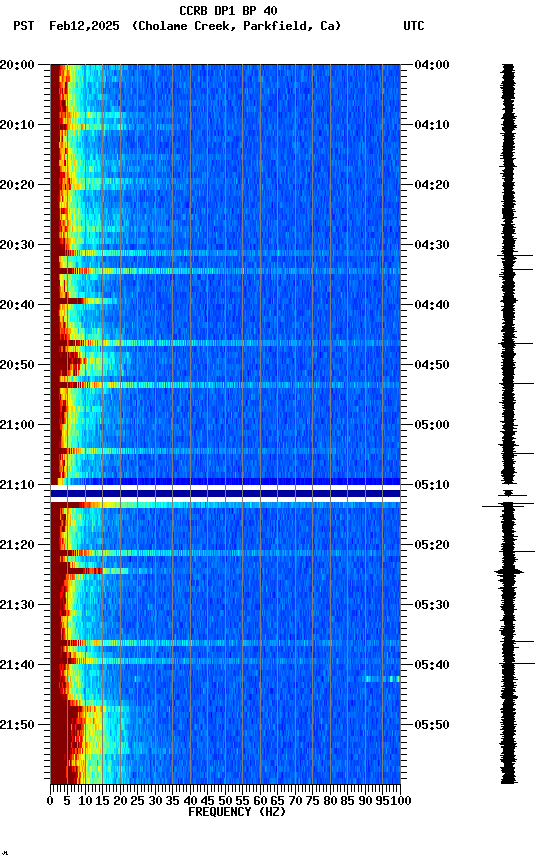Screen dimensions: 552x864
Task: Click the '04:20' UTC time label
Action: (x=432, y=185)
